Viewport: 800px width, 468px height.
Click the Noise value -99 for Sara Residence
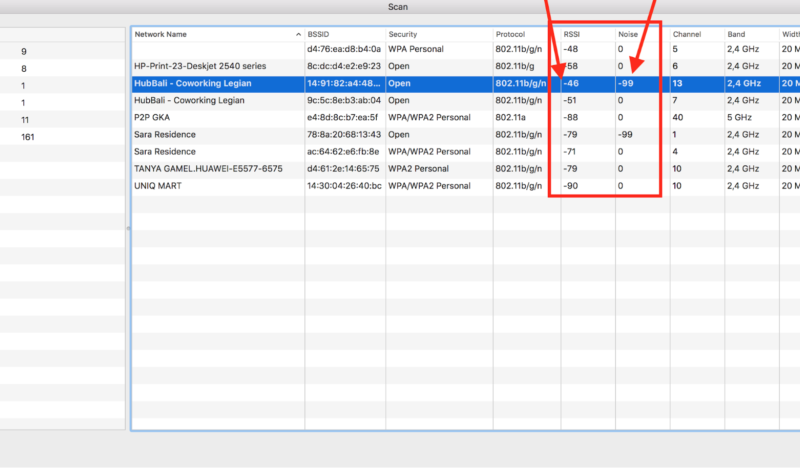[625, 135]
